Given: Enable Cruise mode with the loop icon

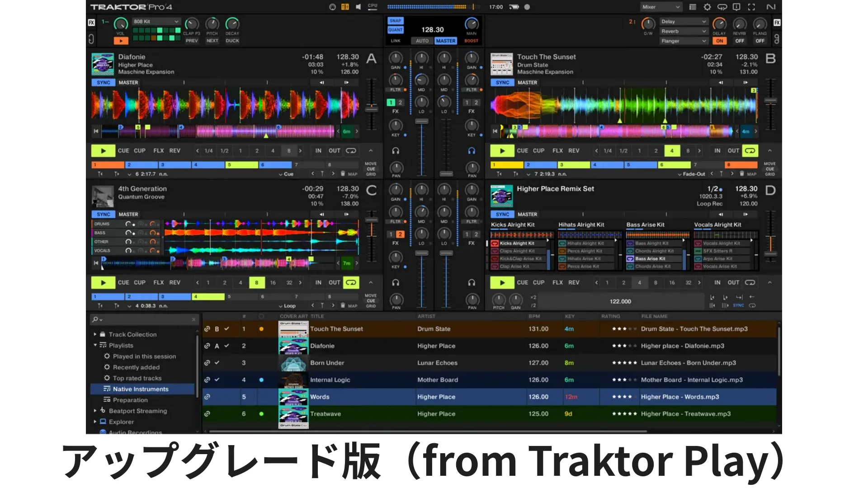Looking at the screenshot, I should click(722, 7).
